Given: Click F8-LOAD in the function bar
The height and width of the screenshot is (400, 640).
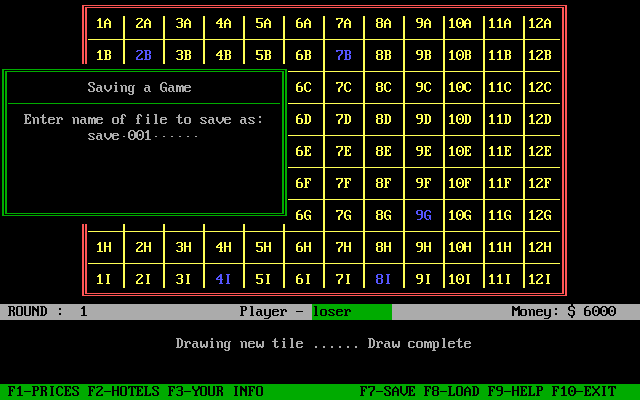Looking at the screenshot, I should pos(451,391).
